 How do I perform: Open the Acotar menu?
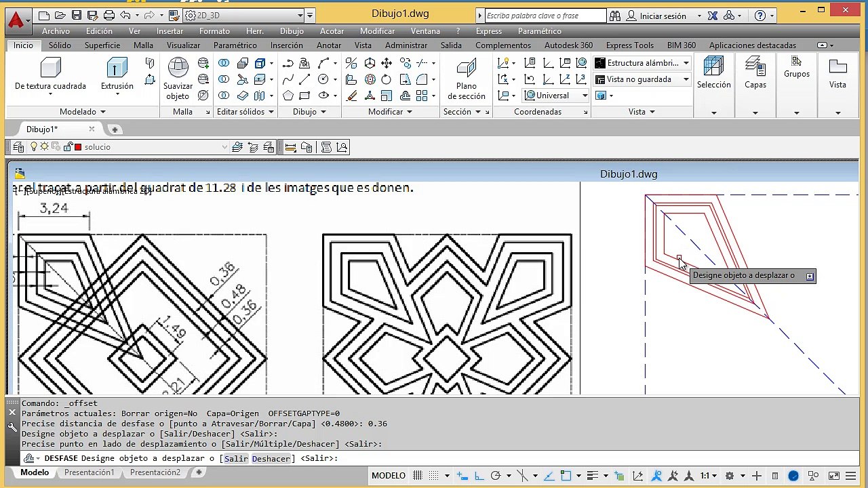[x=332, y=31]
